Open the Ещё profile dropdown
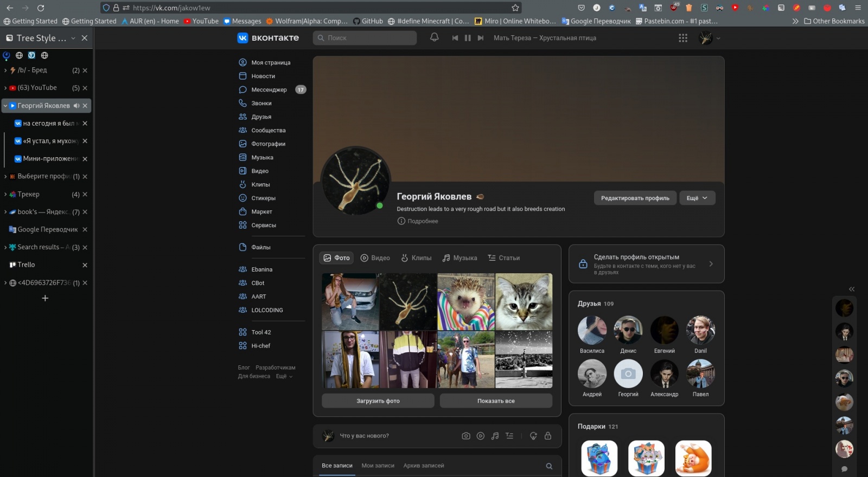The image size is (868, 477). [x=697, y=198]
